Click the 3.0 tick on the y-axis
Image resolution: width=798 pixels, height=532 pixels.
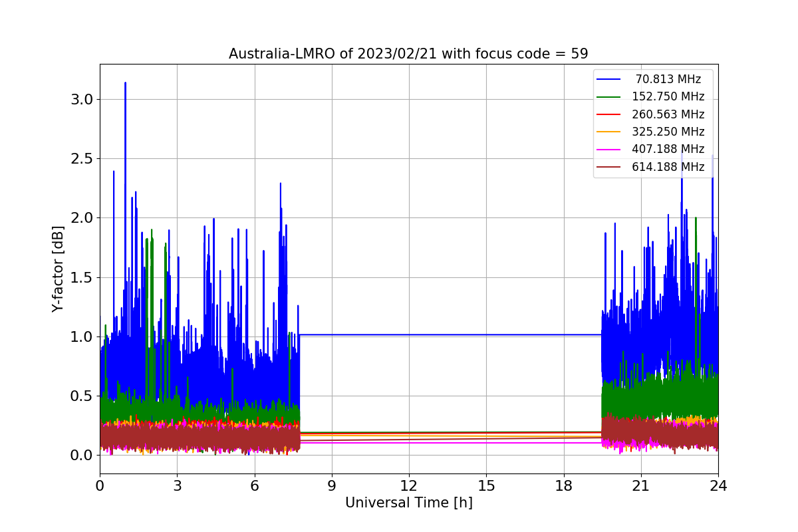[83, 99]
